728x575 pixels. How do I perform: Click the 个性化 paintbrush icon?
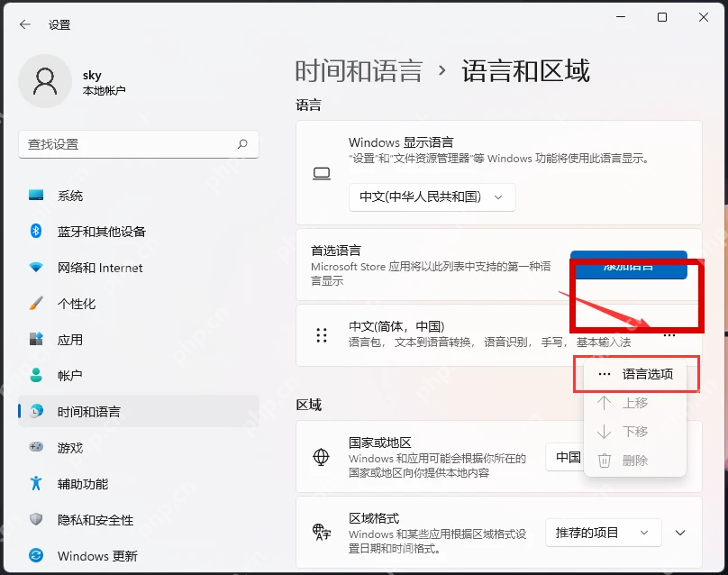36,304
